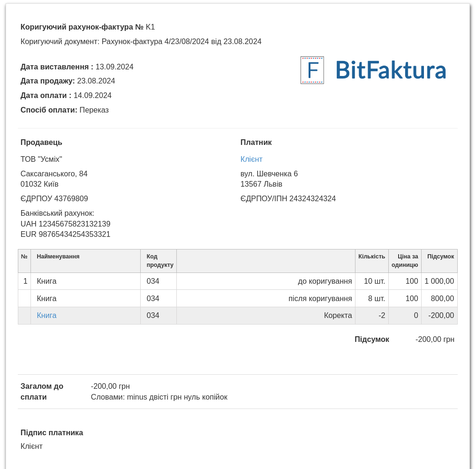476x469 pixels.
Task: Click the Підпис платника heading
Action: point(52,433)
